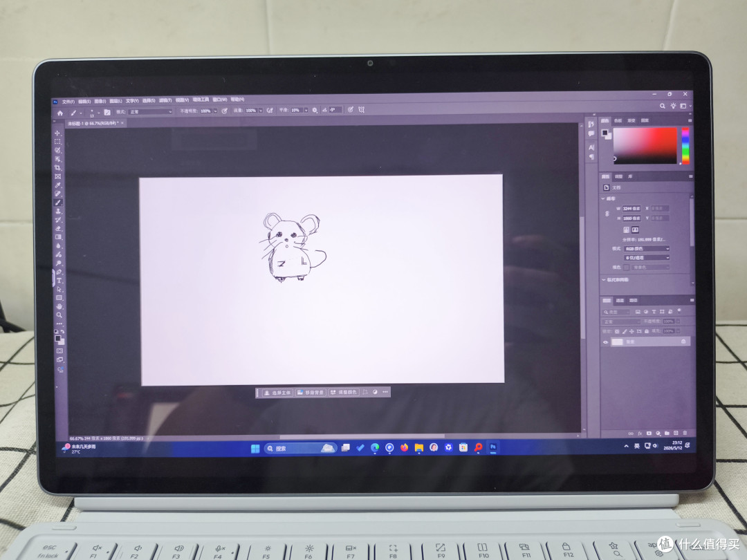Collapse the Canvas section in Properties
Image resolution: width=747 pixels, height=560 pixels.
(603, 198)
